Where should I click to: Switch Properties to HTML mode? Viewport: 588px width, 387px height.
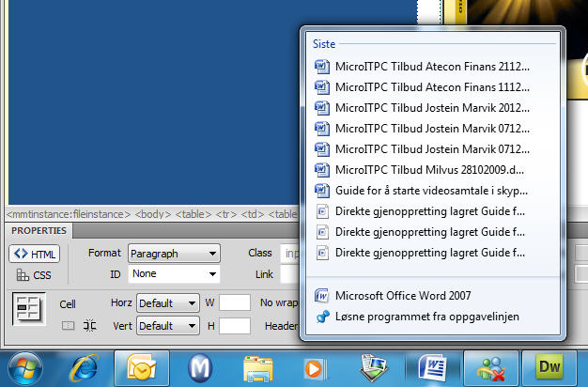click(34, 254)
